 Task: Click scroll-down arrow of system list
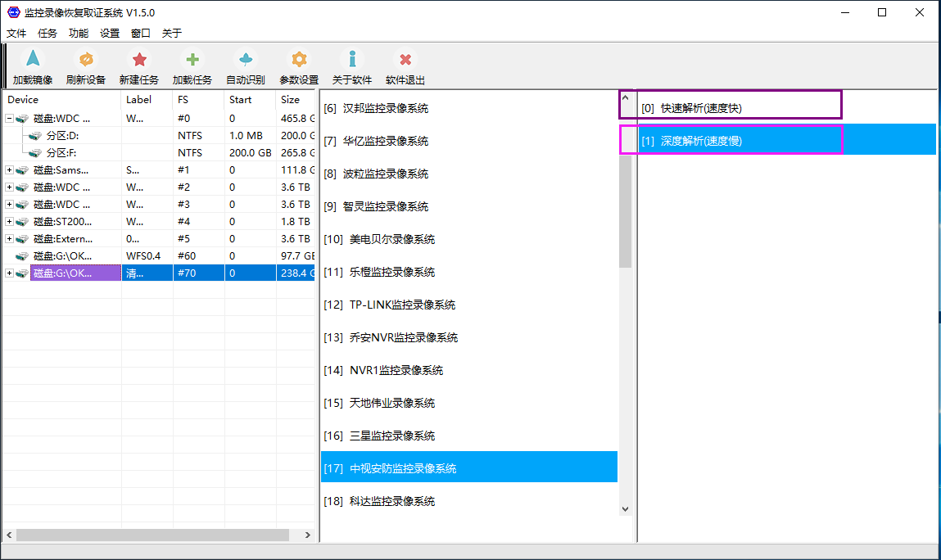point(626,509)
